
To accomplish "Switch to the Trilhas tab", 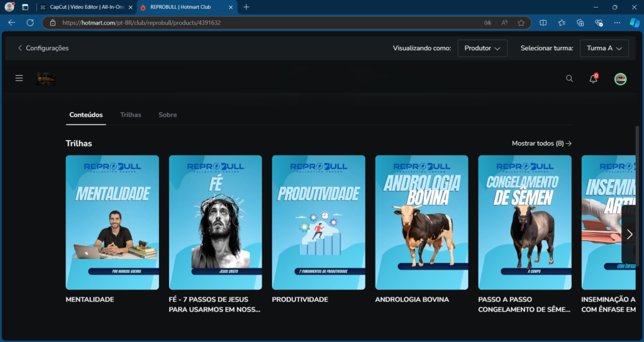I will point(131,115).
